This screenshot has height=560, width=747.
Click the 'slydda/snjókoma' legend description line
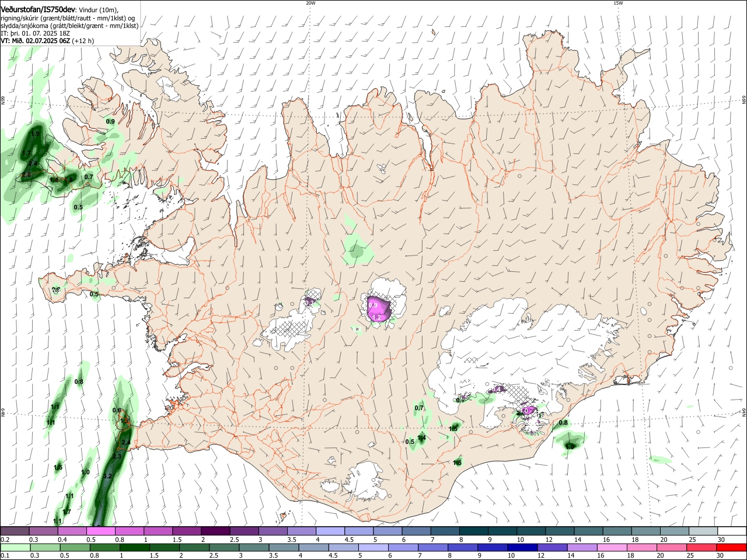(69, 26)
